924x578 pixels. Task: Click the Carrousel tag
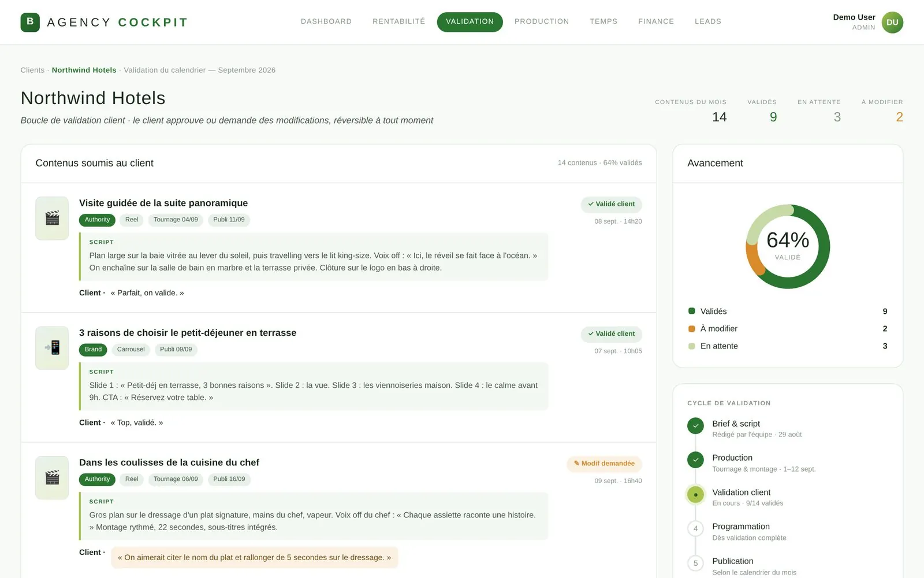click(x=131, y=350)
